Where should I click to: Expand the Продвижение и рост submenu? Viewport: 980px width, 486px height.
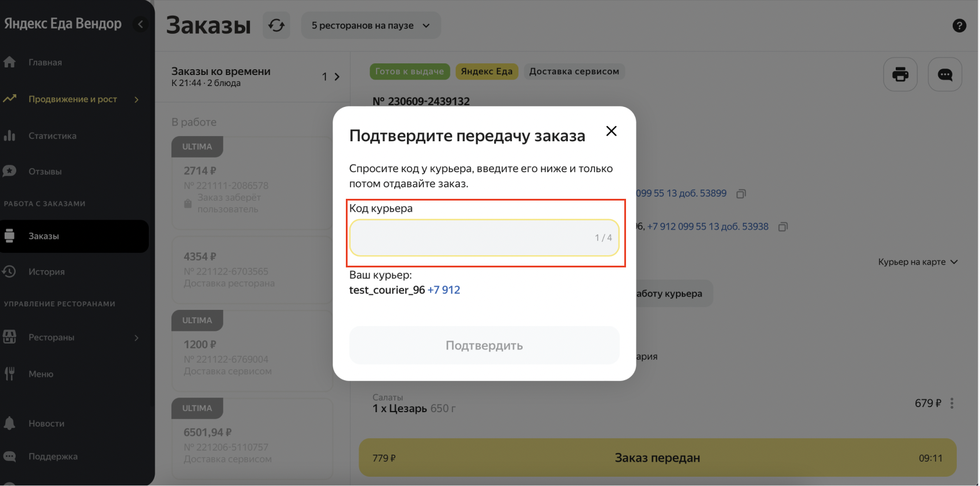tap(137, 99)
